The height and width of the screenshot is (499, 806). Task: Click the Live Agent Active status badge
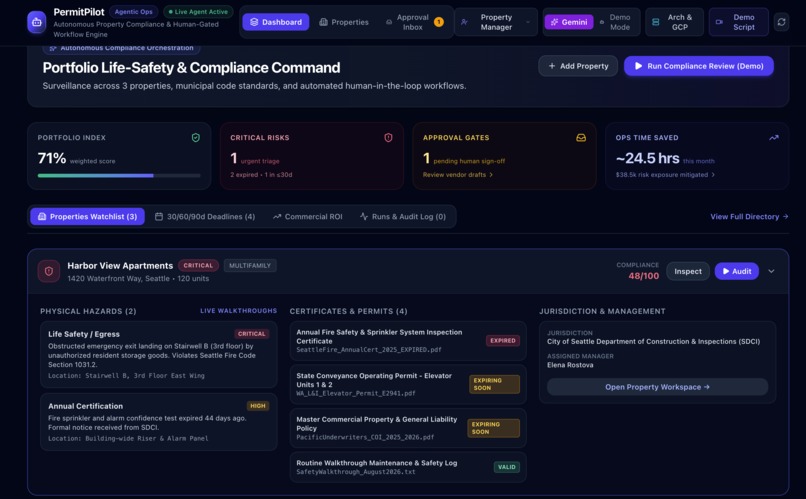[198, 12]
